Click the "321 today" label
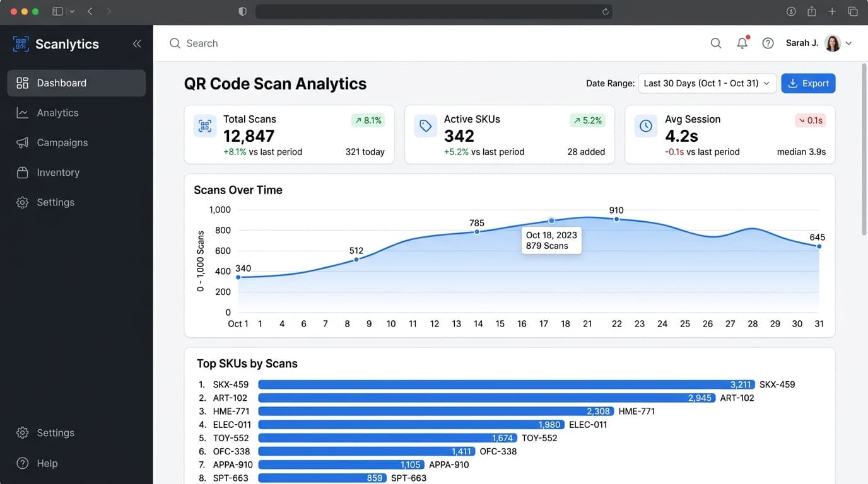 point(365,152)
